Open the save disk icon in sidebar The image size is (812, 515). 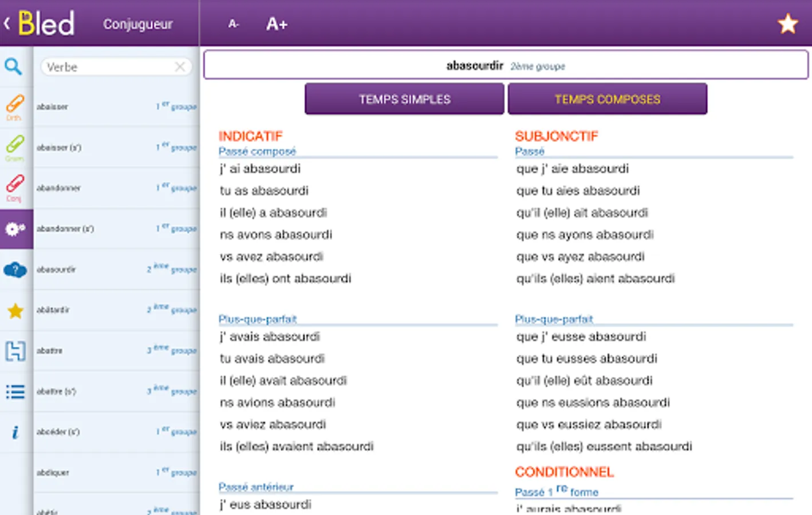pos(15,351)
